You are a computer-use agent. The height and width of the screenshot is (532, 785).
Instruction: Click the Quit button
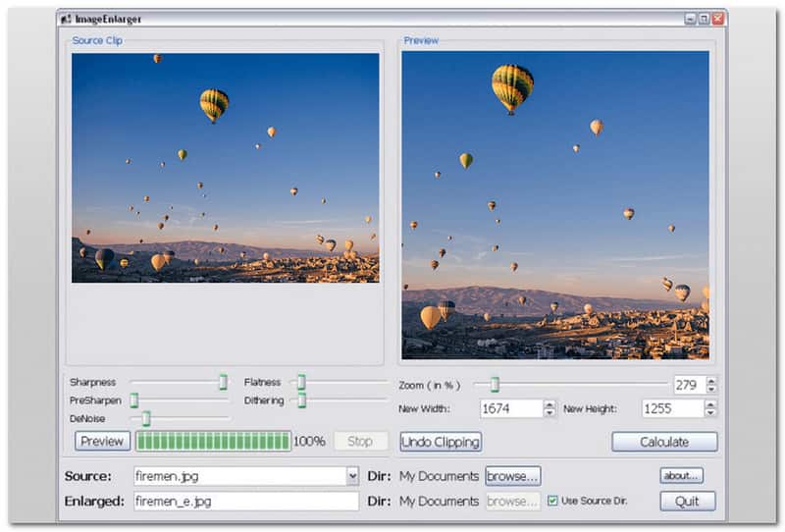[x=688, y=501]
